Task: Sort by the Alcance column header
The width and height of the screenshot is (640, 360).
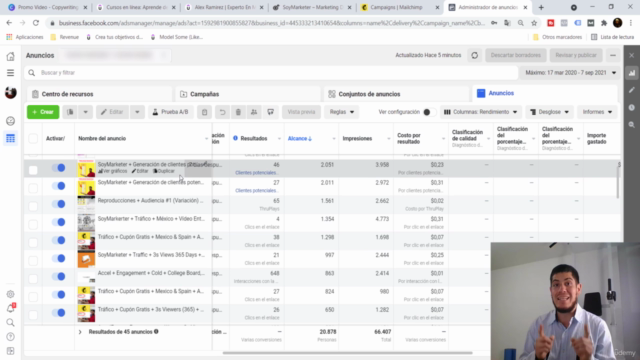Action: (300, 139)
